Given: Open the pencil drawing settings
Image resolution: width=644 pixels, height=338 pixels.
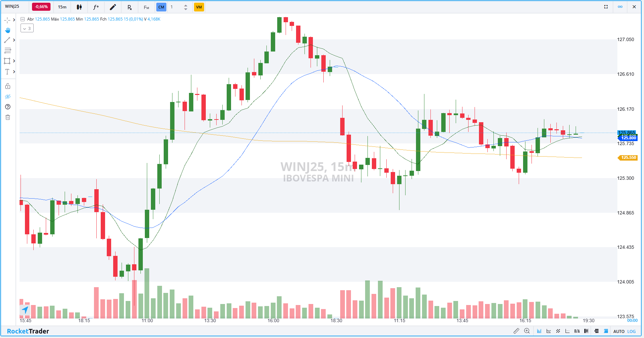Looking at the screenshot, I should pos(113,7).
